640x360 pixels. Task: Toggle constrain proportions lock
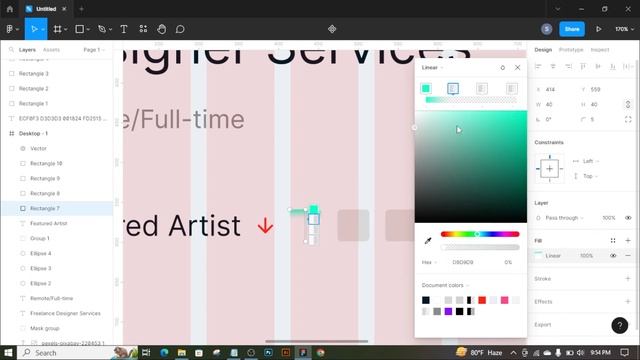tap(628, 104)
